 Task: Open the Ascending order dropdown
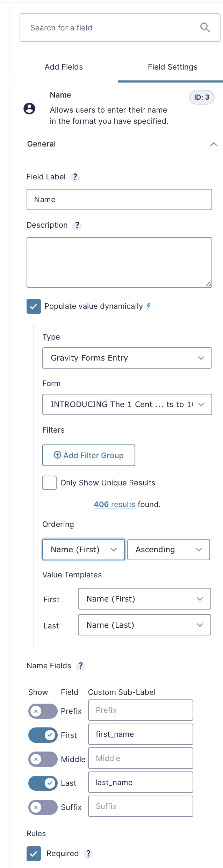[168, 549]
